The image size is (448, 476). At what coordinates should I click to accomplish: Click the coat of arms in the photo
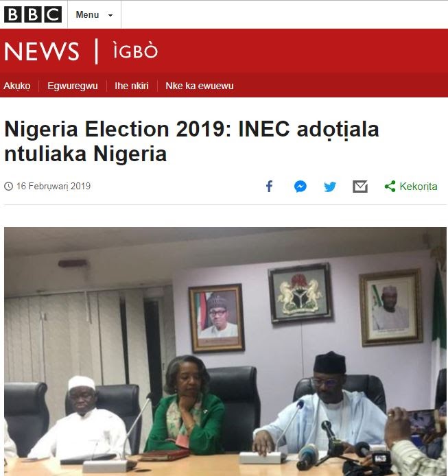pos(300,293)
